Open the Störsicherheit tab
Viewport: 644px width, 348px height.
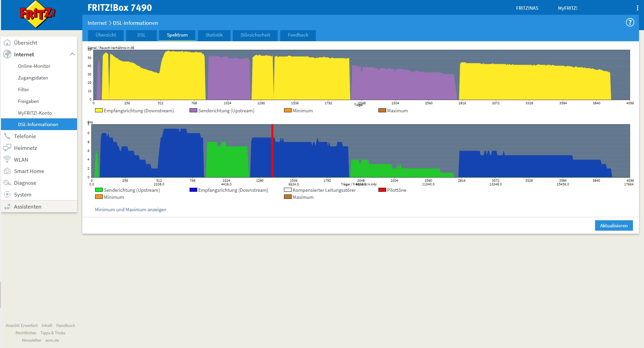click(x=255, y=35)
